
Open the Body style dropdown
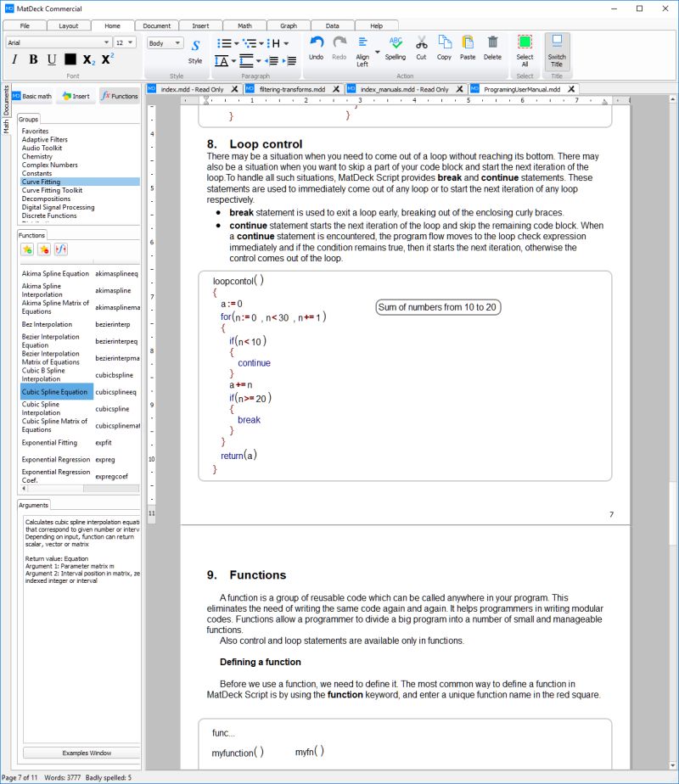[165, 43]
